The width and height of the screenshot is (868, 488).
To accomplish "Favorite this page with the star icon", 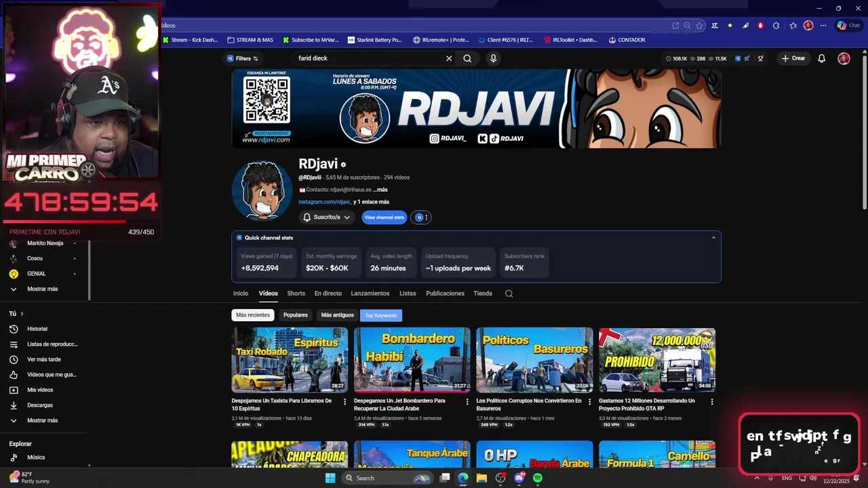I will pos(699,26).
